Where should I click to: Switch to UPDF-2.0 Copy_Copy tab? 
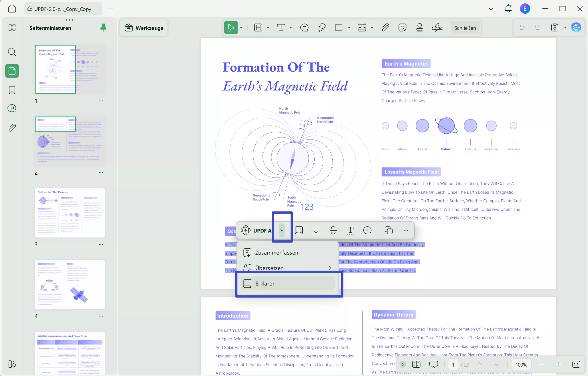pos(63,9)
